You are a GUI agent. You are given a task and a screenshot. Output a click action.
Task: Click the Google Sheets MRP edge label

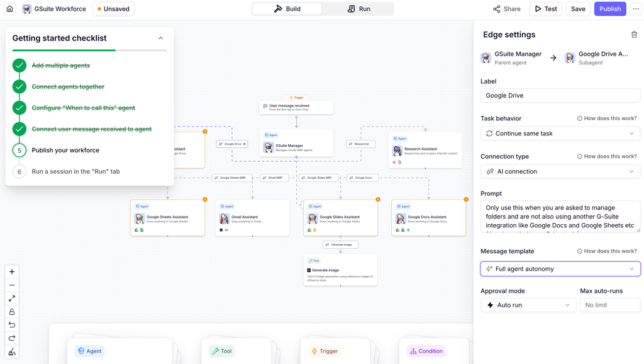pyautogui.click(x=233, y=178)
